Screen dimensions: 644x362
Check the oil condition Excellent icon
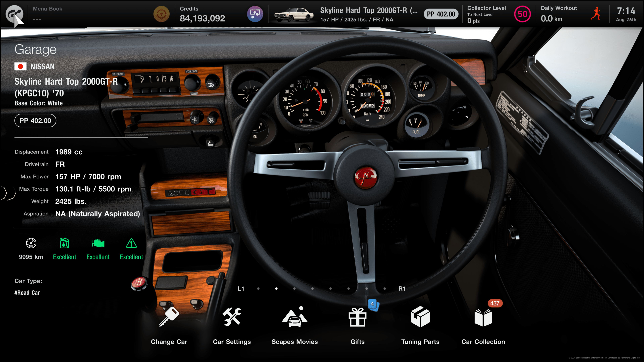point(65,243)
